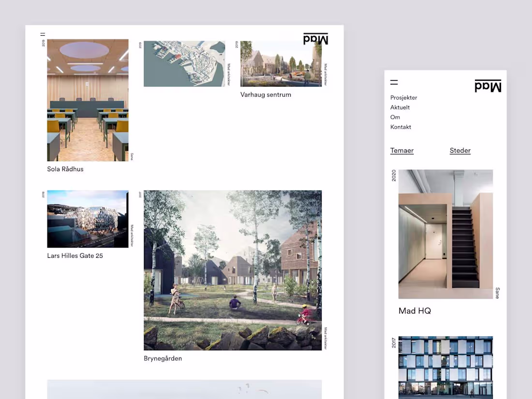Select the Temaer tab

402,150
